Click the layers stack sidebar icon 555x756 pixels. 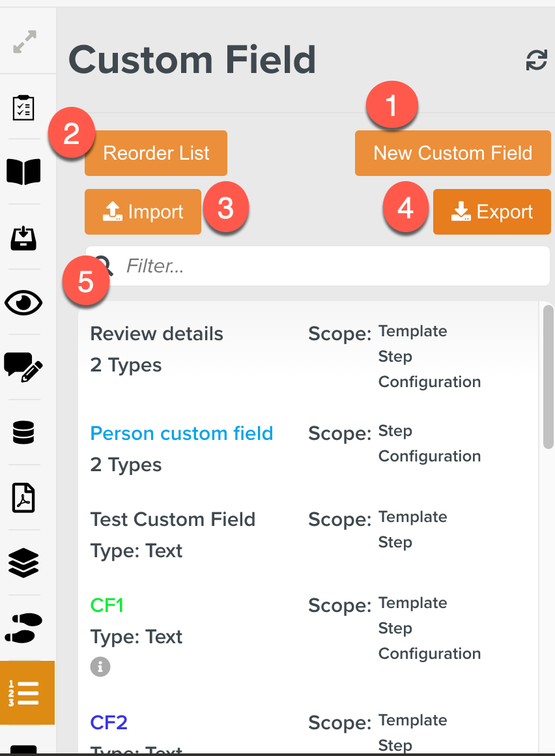point(23,562)
